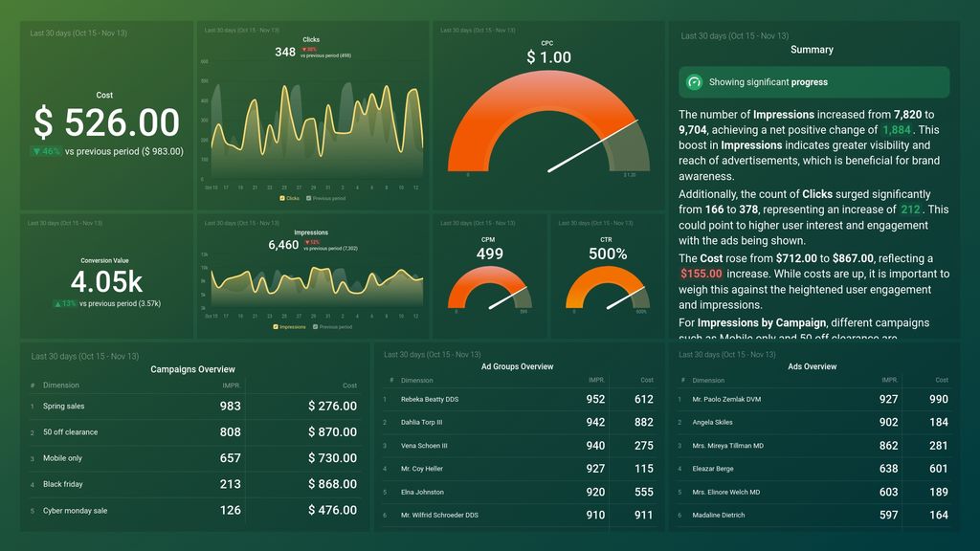
Task: Click the green down-arrow 46% badge under Cost
Action: [46, 151]
